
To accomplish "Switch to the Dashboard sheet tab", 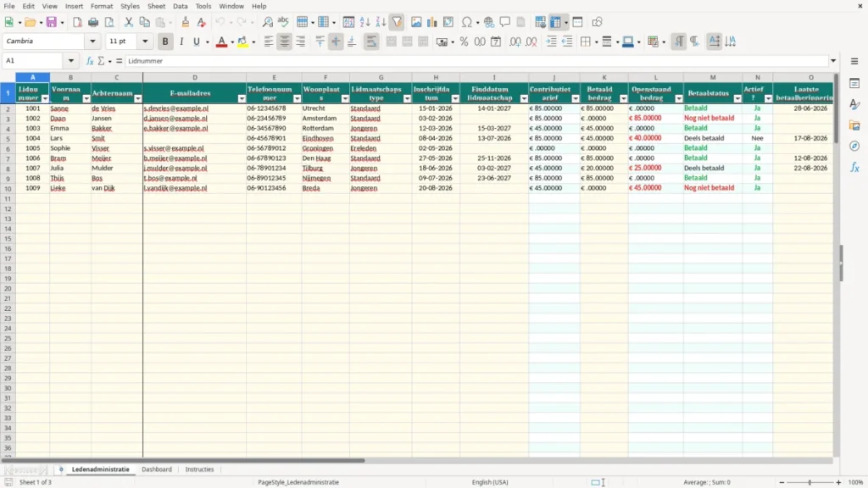I will [157, 469].
